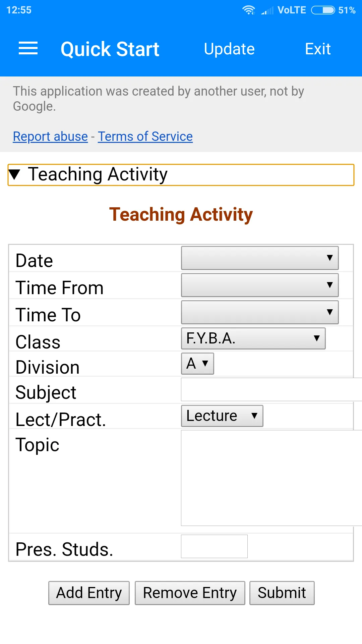Image resolution: width=362 pixels, height=644 pixels.
Task: Change the Class F.Y.B.A. selection
Action: tap(253, 338)
